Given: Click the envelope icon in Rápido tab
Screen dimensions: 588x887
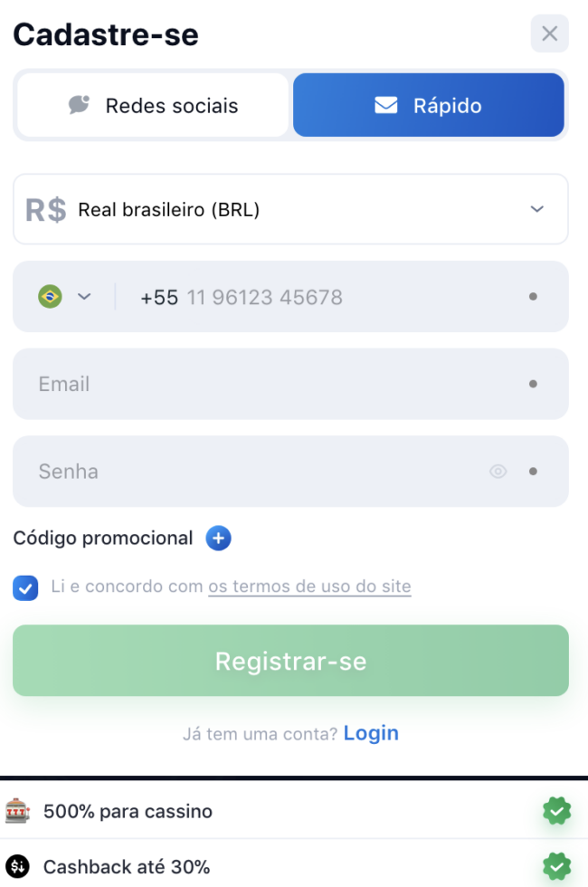Looking at the screenshot, I should (386, 105).
